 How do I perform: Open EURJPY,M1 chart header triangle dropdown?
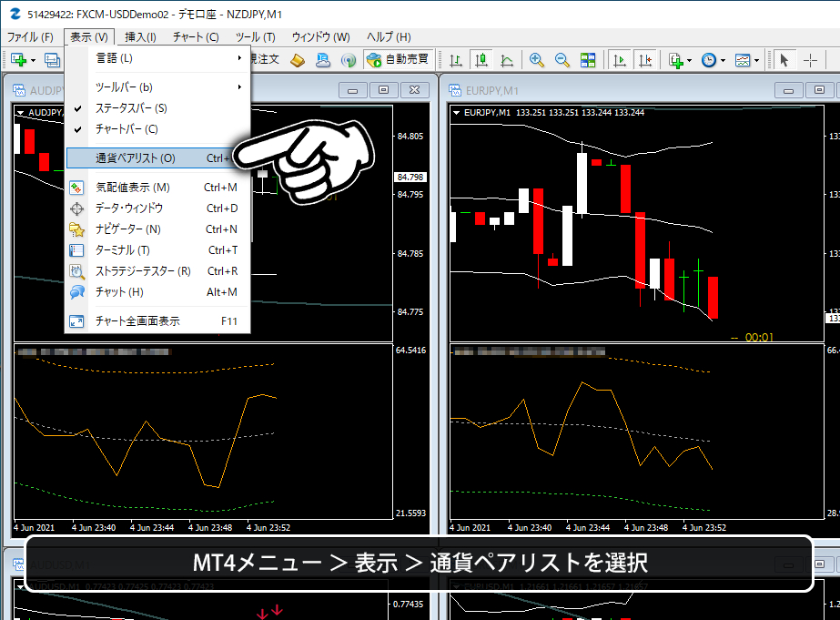click(x=457, y=113)
